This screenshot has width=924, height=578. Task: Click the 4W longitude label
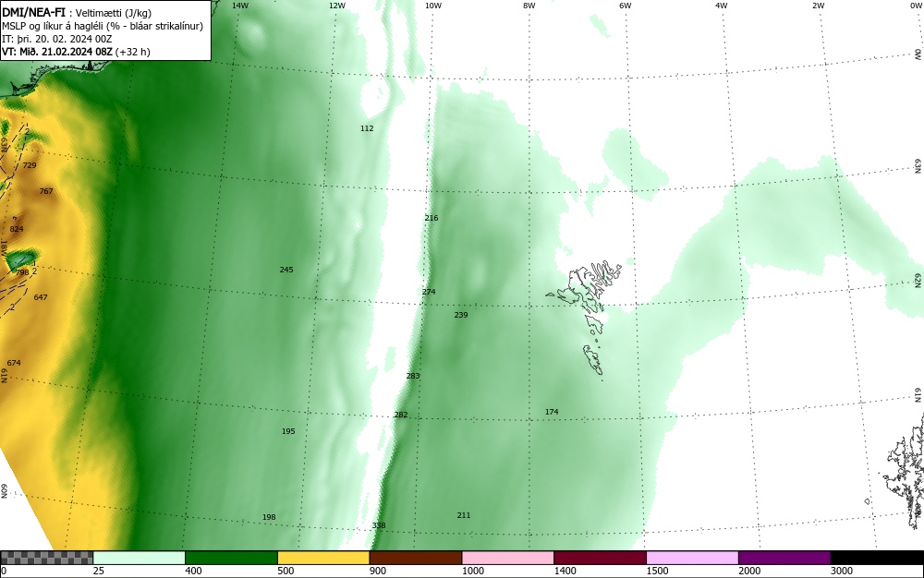click(722, 6)
